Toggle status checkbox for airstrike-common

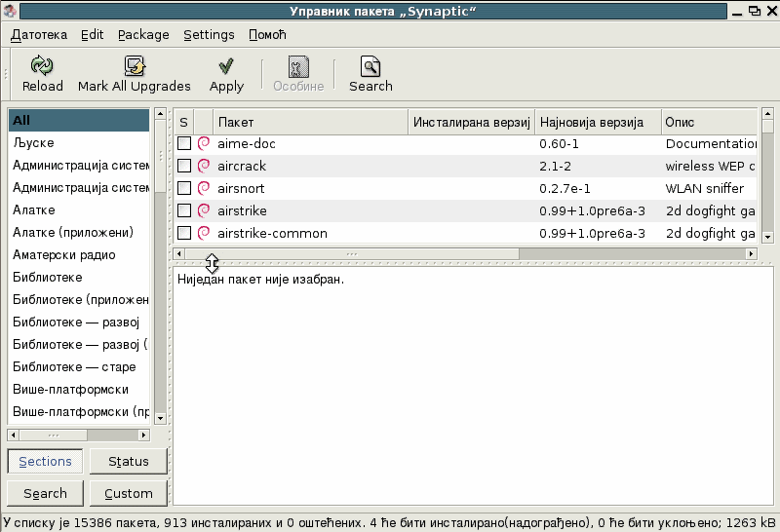click(184, 233)
